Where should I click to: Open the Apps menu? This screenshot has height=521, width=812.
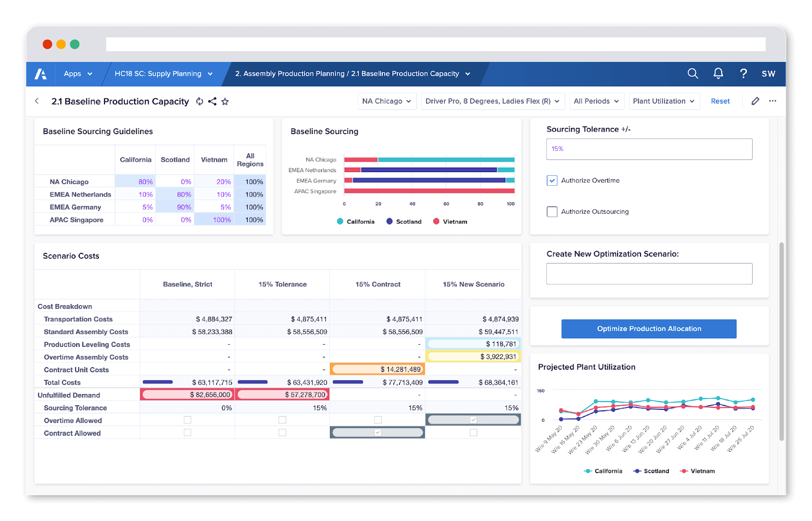tap(77, 74)
